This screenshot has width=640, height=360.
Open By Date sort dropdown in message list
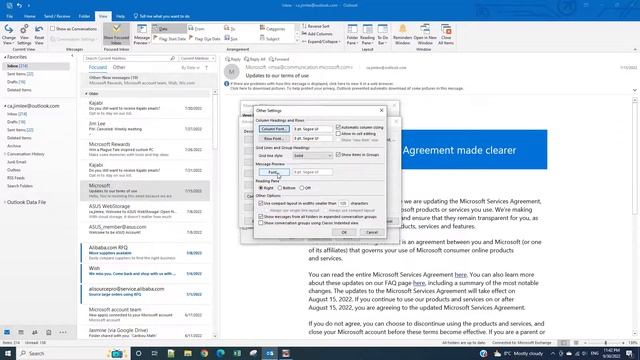point(191,68)
